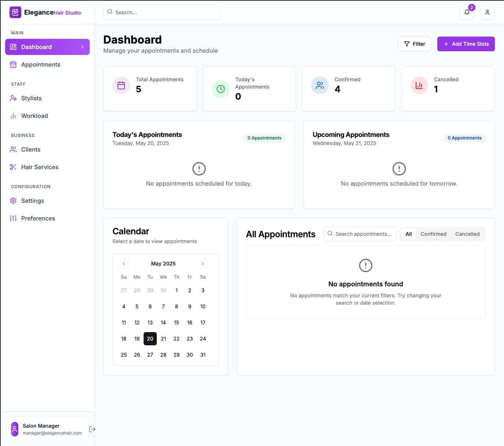This screenshot has height=446, width=504.
Task: Click the Preferences sliders icon
Action: click(x=13, y=218)
